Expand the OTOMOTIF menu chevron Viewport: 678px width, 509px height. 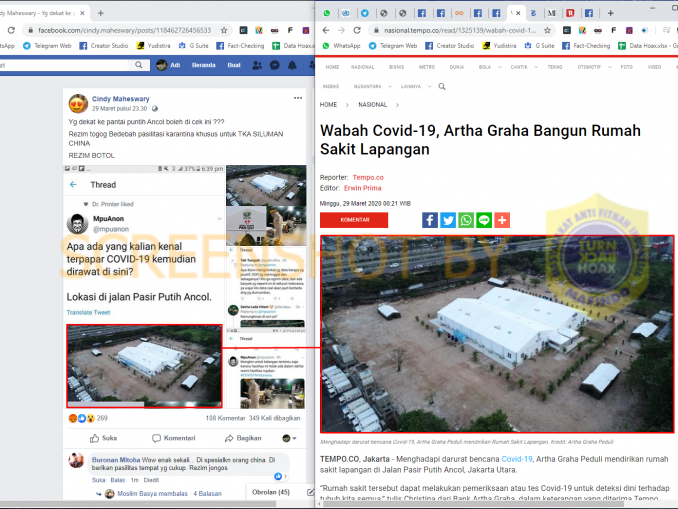pos(610,67)
